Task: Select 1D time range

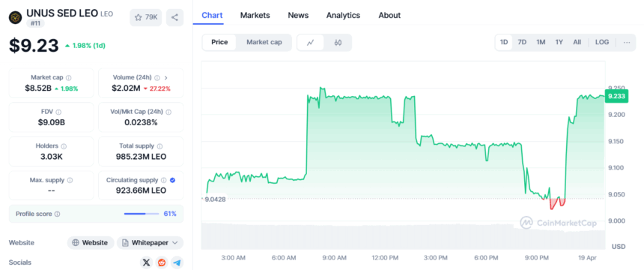Action: 504,43
